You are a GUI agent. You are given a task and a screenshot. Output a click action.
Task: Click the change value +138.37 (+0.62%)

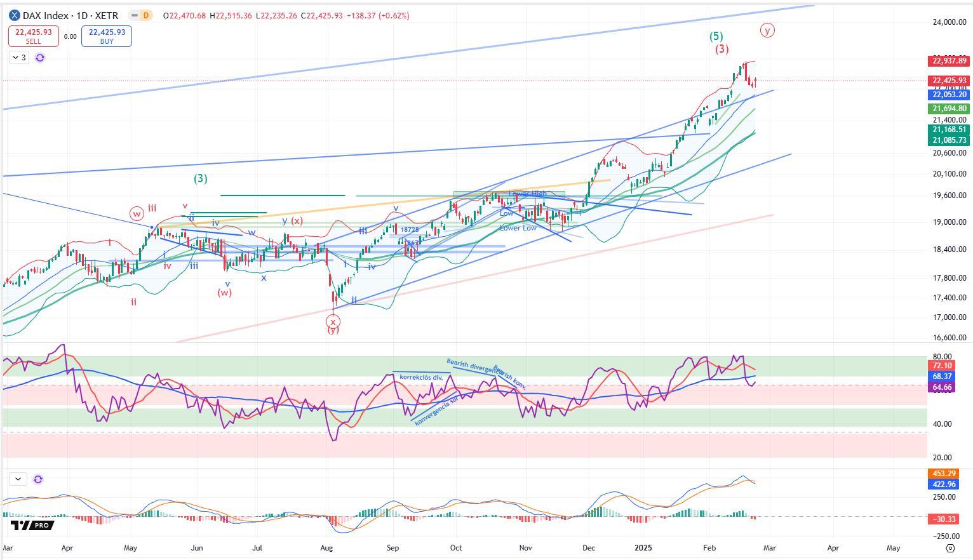pyautogui.click(x=378, y=15)
